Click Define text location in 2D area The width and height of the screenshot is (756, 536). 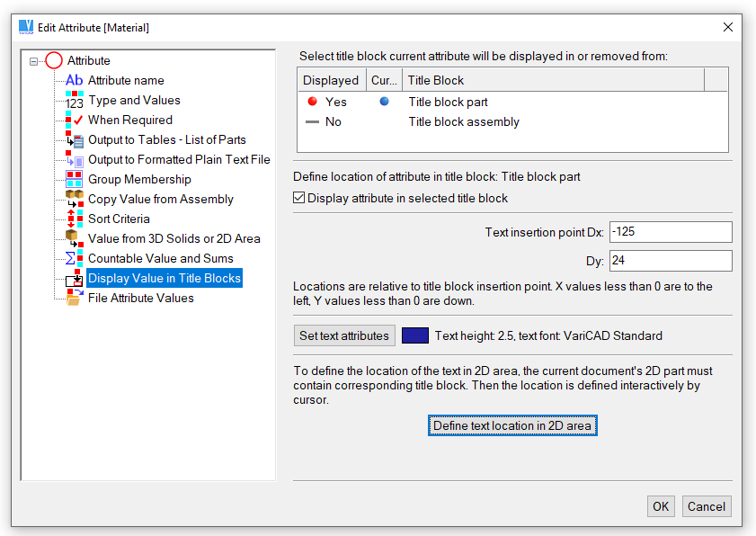coord(512,426)
